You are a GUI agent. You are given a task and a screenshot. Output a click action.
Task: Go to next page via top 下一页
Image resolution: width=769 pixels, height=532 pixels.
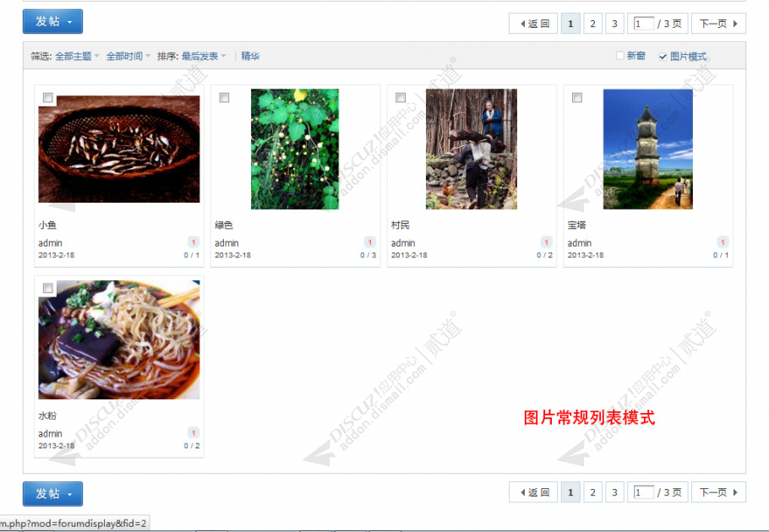point(718,24)
